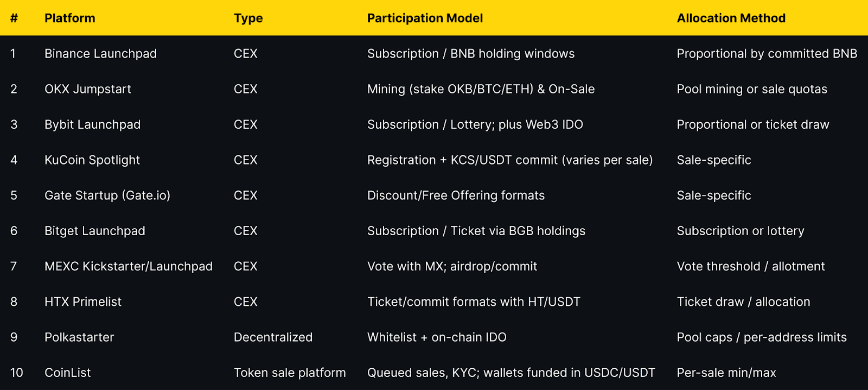Screen dimensions: 868x390
Task: Click the Type column header
Action: [x=248, y=18]
